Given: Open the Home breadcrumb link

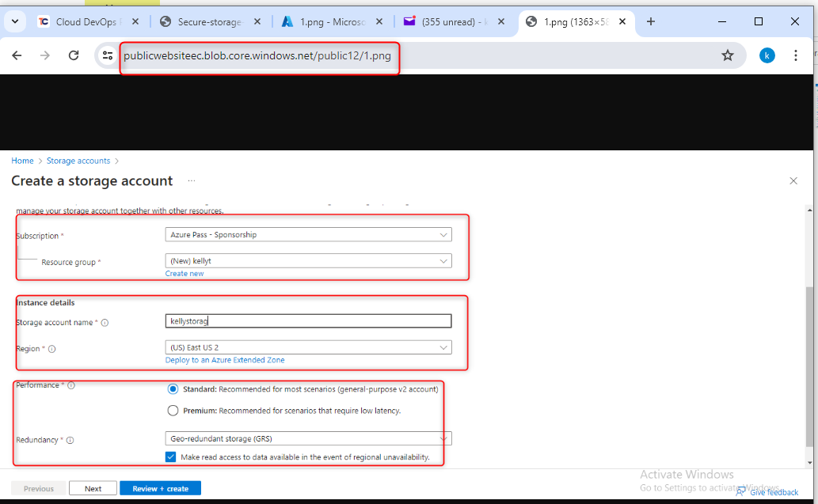Looking at the screenshot, I should tap(22, 161).
